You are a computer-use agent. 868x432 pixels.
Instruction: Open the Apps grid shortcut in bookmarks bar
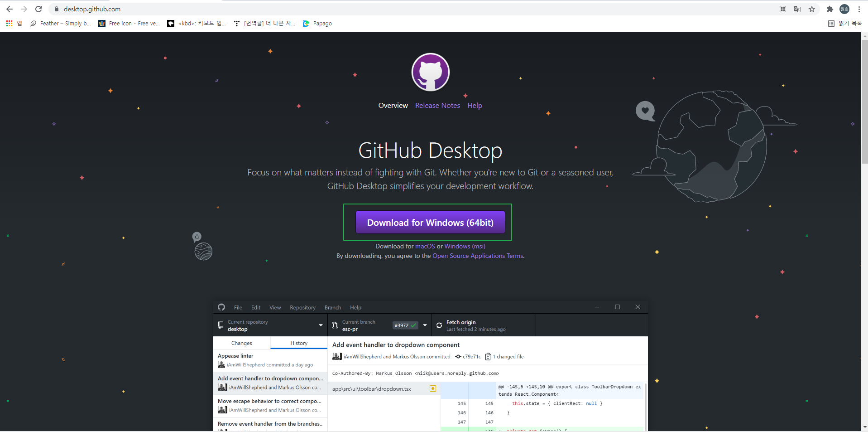(x=14, y=23)
